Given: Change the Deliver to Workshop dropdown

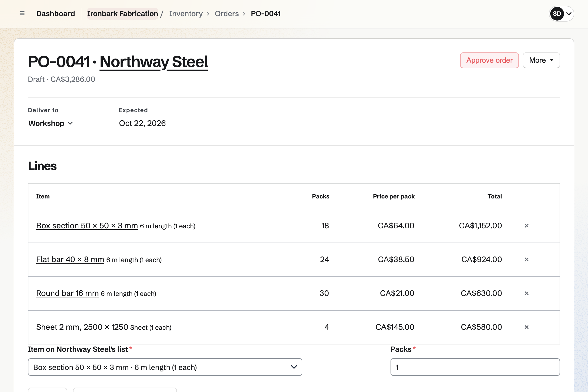Looking at the screenshot, I should pyautogui.click(x=50, y=123).
